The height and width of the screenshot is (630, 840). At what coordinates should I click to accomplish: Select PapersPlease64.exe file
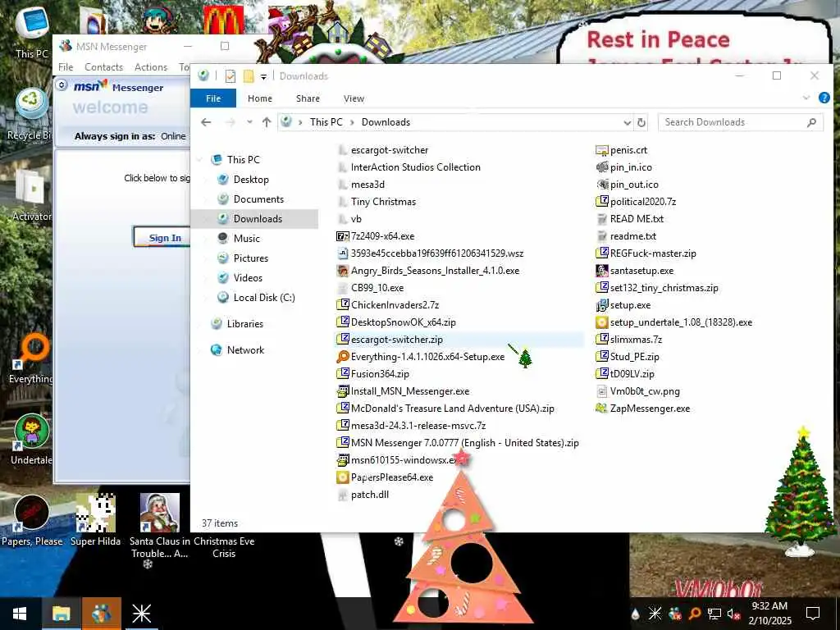[x=385, y=477]
